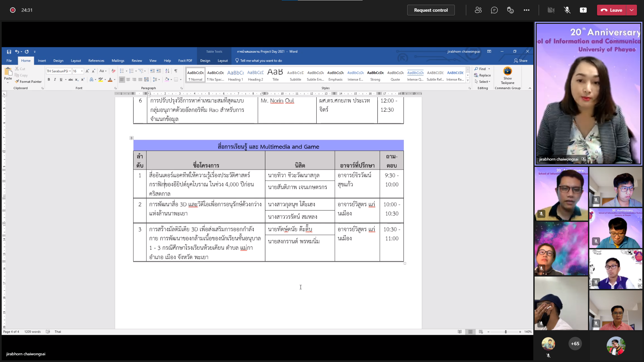
Task: Toggle Bold formatting
Action: click(49, 80)
